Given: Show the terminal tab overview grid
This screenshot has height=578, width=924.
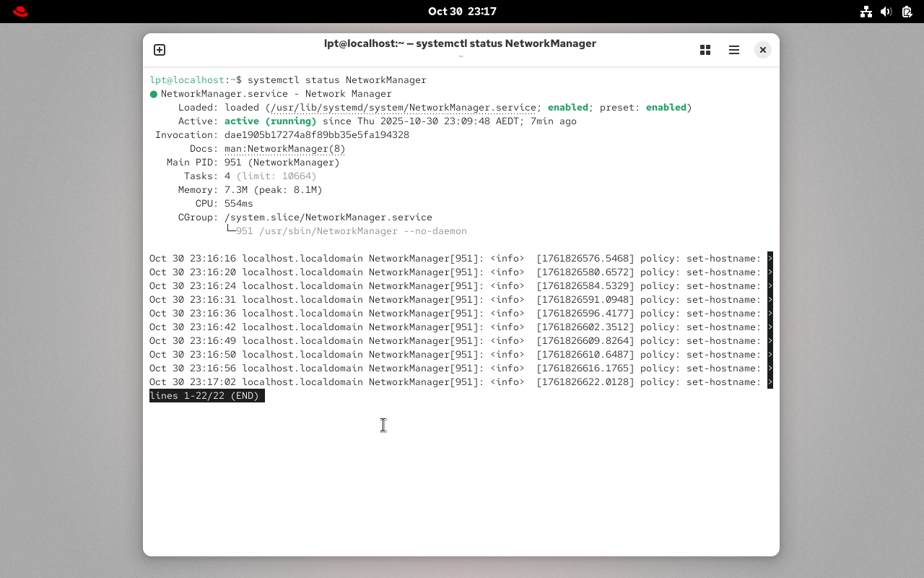Looking at the screenshot, I should coord(705,50).
